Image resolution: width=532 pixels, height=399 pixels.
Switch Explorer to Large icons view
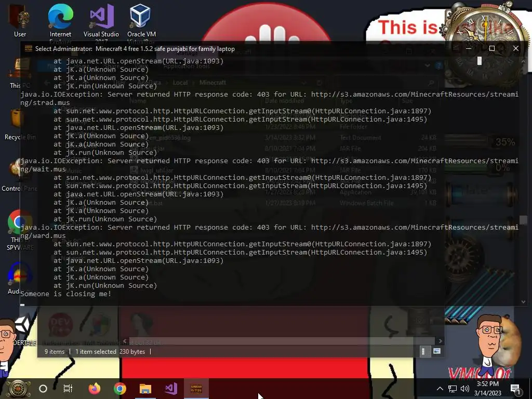pyautogui.click(x=437, y=352)
